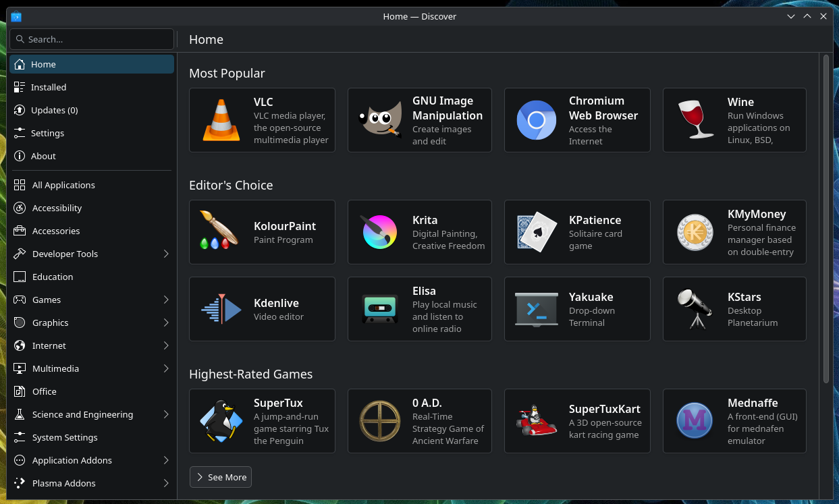Select the Elisa cassette icon

pyautogui.click(x=380, y=309)
